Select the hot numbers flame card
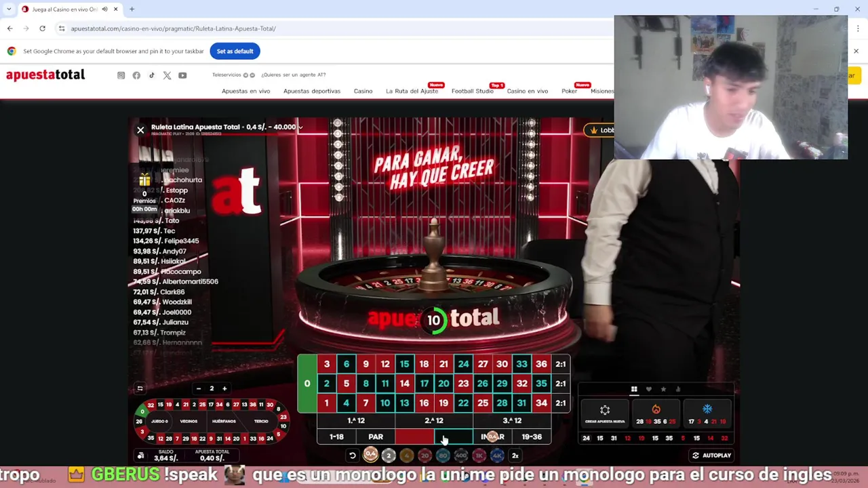The height and width of the screenshot is (488, 868). (x=656, y=414)
